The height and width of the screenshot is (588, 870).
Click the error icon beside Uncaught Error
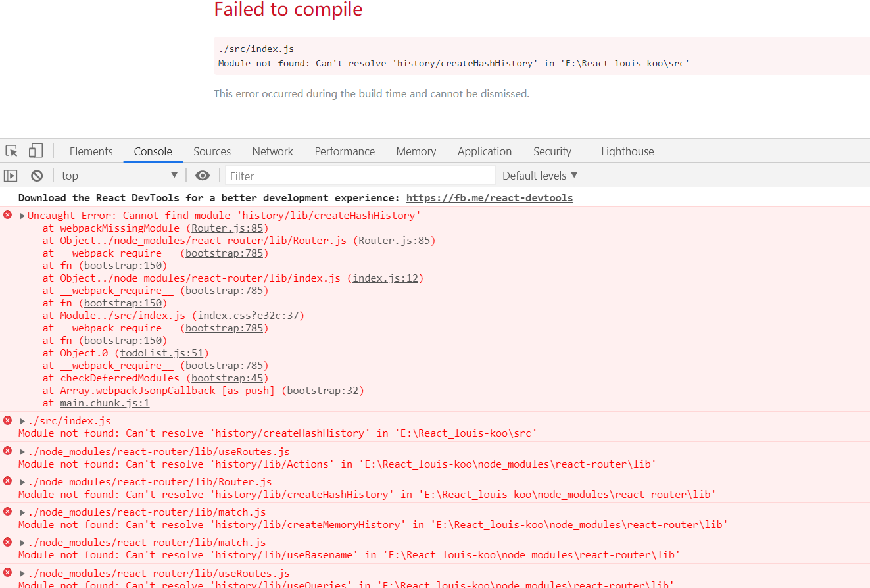[7, 214]
